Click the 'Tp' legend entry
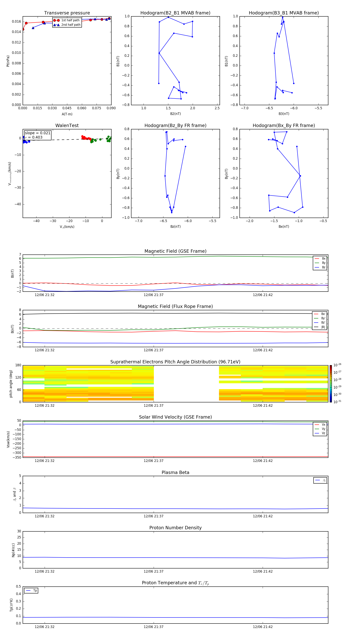This screenshot has height=644, width=351. [x=31, y=591]
